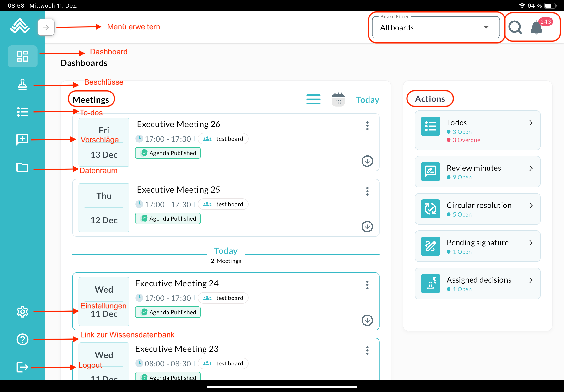Open Executive Meeting 23 three-dot menu

coord(367,350)
